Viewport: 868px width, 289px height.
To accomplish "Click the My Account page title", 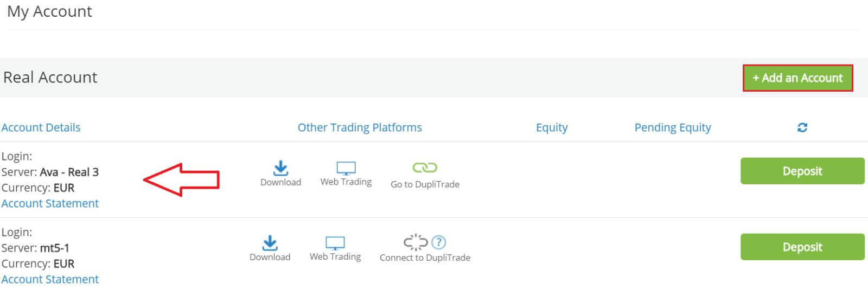I will pos(49,11).
